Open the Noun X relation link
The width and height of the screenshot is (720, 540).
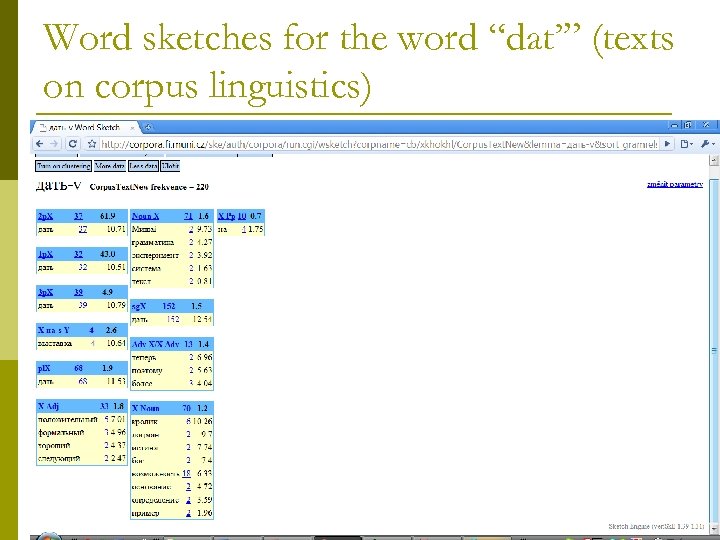145,216
